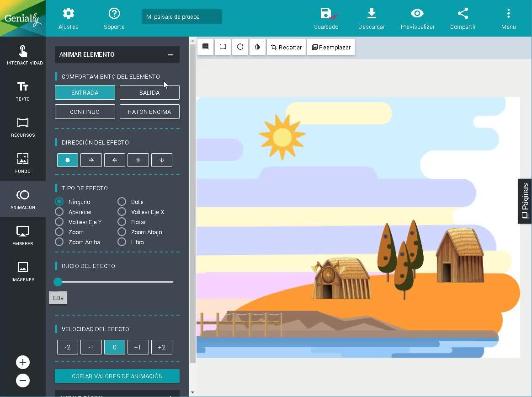Set effect speed to -2
This screenshot has width=532, height=397.
click(68, 347)
